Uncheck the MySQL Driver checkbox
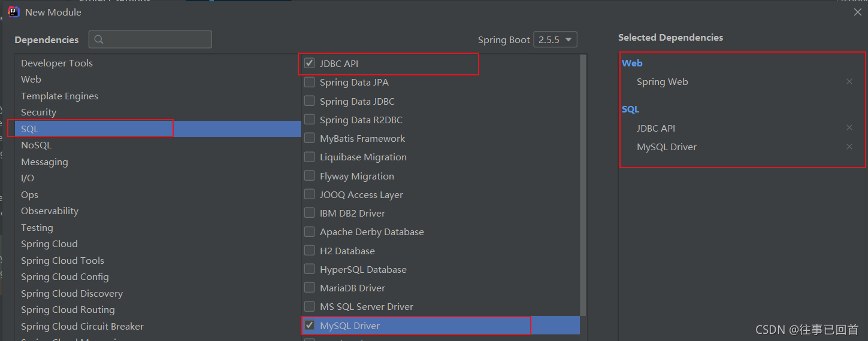The height and width of the screenshot is (341, 868). [309, 325]
